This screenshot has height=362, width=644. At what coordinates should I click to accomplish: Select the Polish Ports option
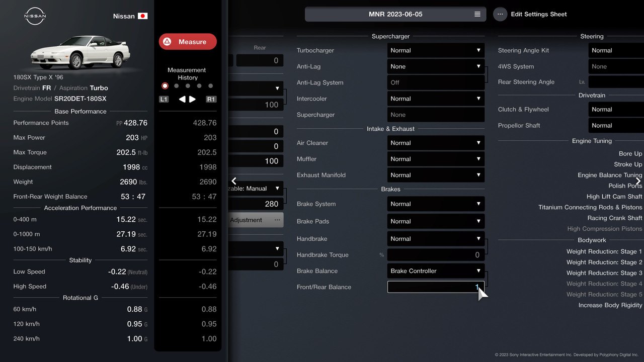click(x=625, y=186)
